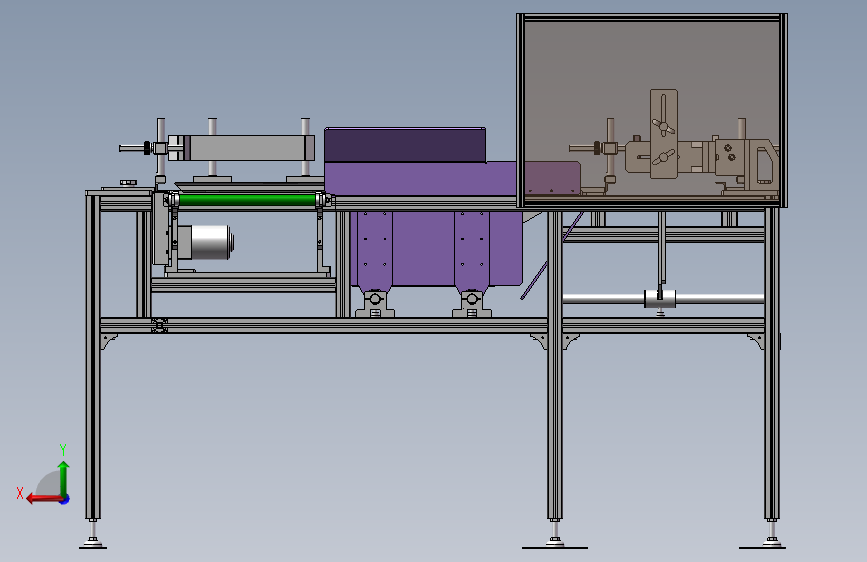Select the lower purple body with bolt holes

pyautogui.click(x=436, y=248)
